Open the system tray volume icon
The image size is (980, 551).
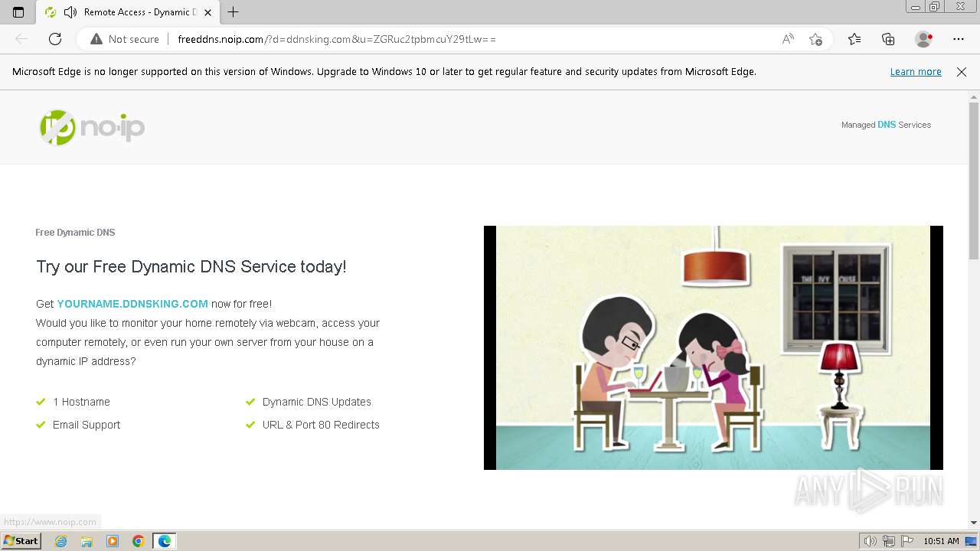[871, 541]
